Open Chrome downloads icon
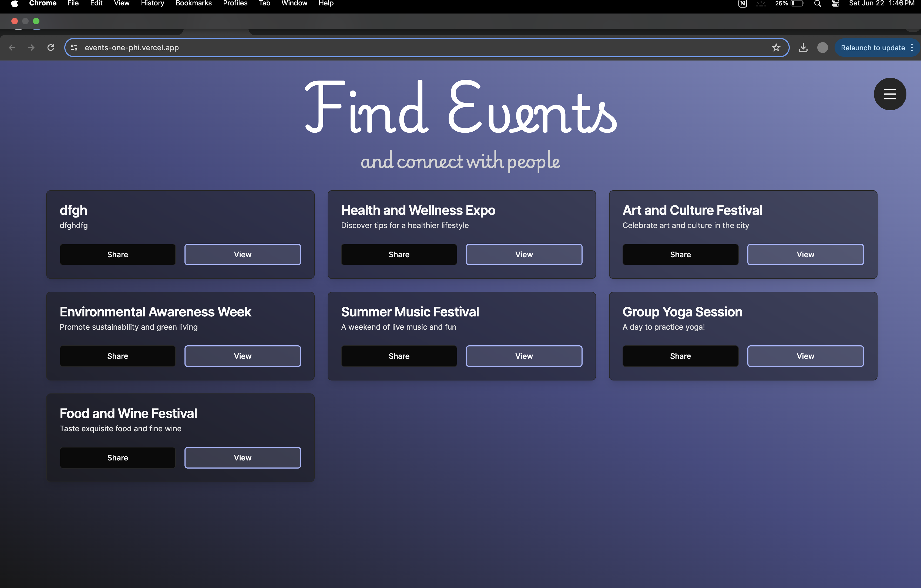The height and width of the screenshot is (588, 921). tap(803, 48)
